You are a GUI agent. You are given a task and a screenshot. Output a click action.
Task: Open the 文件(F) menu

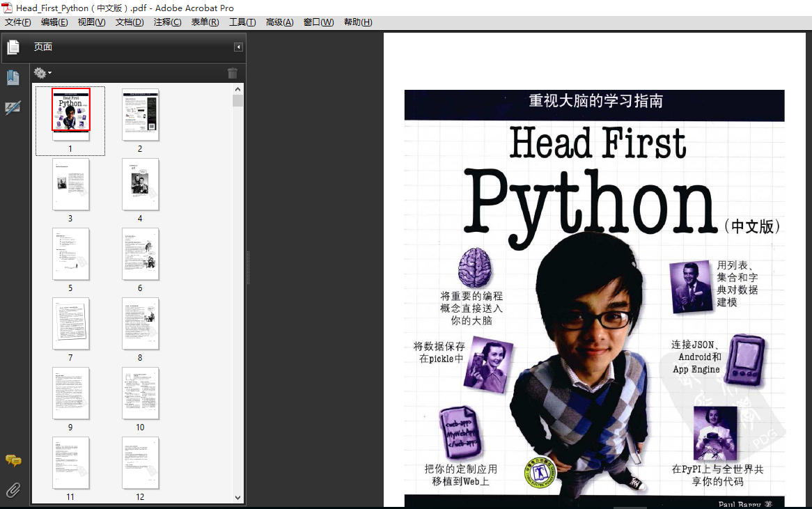coord(18,22)
